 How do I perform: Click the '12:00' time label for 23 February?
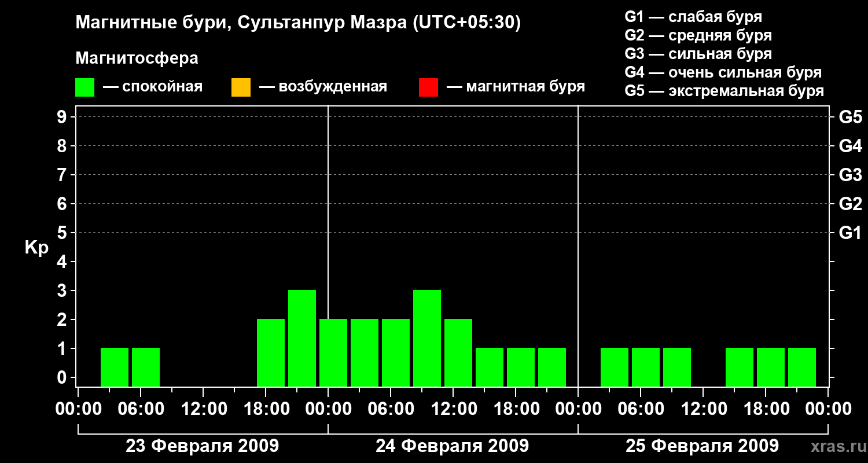tap(203, 409)
